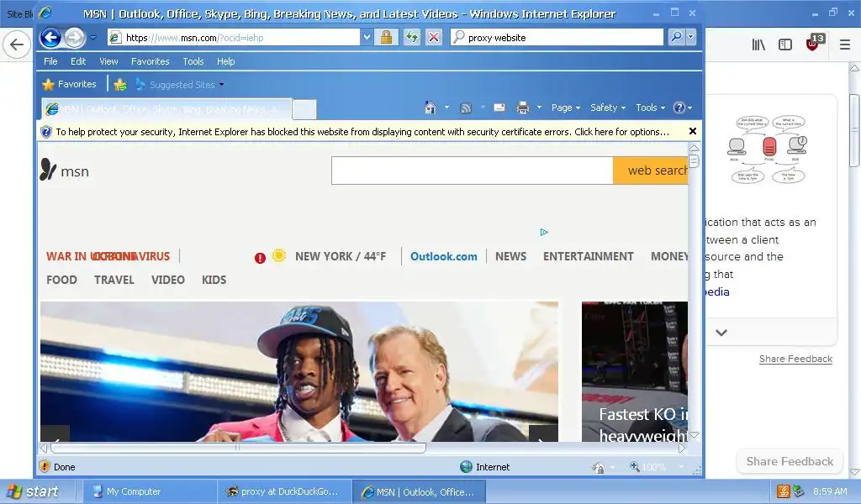Click the AdChoices triangle icon
The width and height of the screenshot is (861, 504).
click(x=544, y=232)
